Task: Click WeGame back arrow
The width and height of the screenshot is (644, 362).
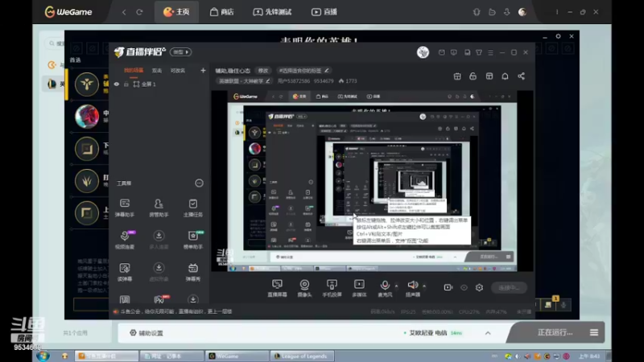Action: [x=124, y=12]
